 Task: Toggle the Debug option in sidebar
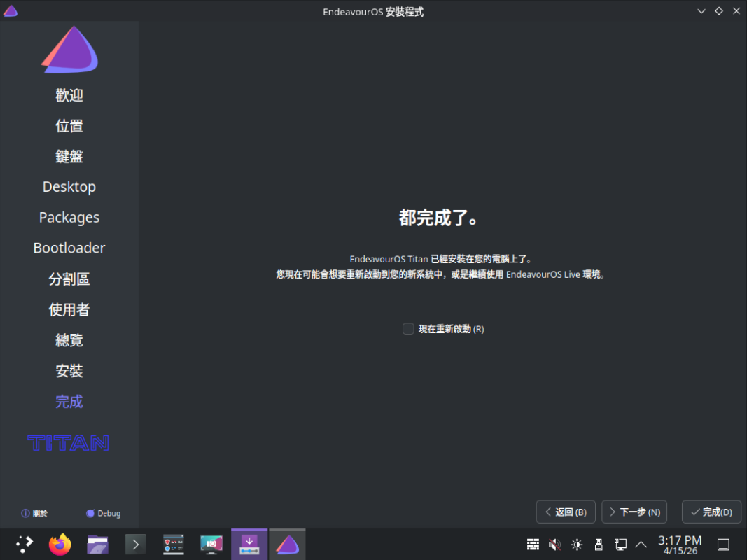click(103, 513)
